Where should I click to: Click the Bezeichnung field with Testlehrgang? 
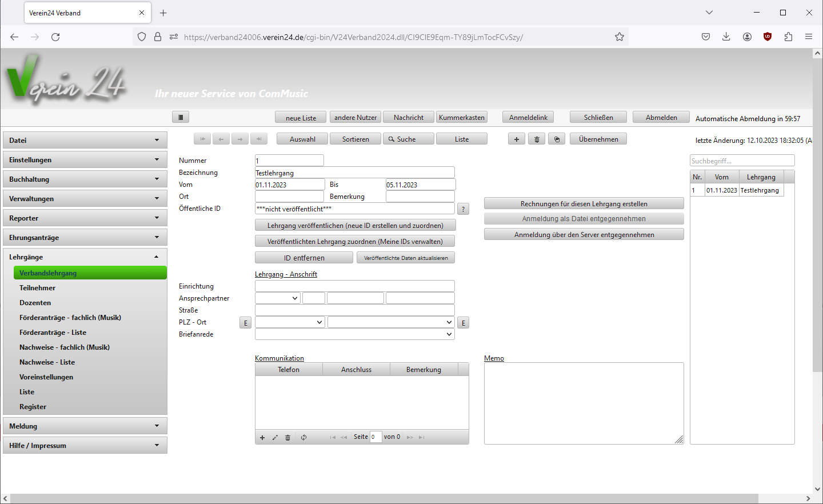pos(355,173)
